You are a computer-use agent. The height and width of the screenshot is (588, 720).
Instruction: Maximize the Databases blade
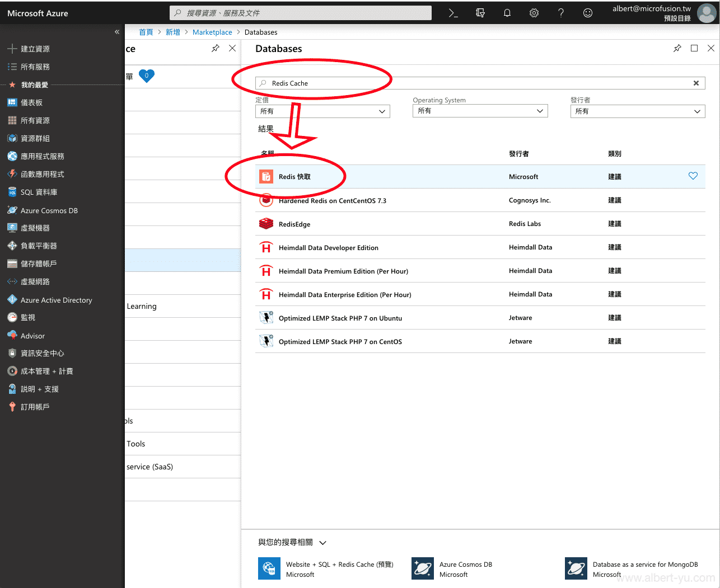pos(694,48)
